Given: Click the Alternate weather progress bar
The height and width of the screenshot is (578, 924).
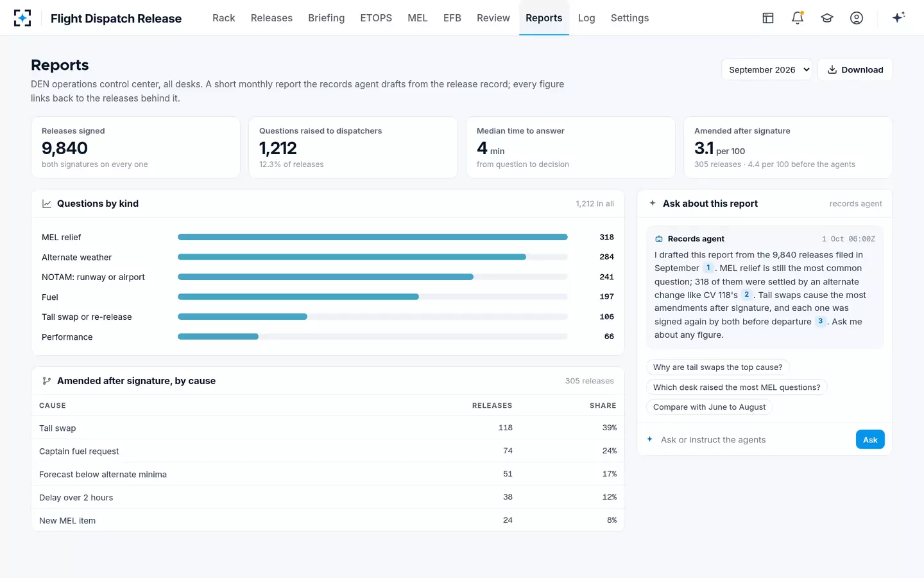Looking at the screenshot, I should pyautogui.click(x=373, y=257).
